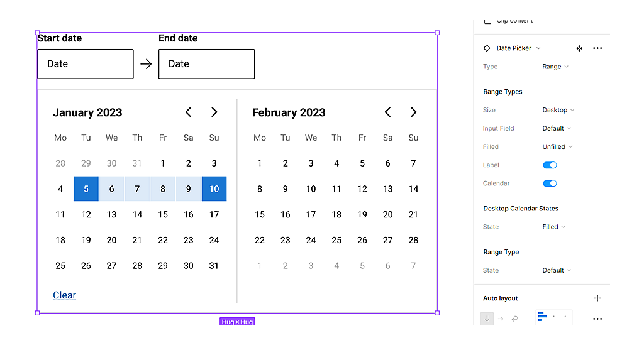This screenshot has height=355, width=644.
Task: Open Date Picker more options ellipsis
Action: coord(597,48)
